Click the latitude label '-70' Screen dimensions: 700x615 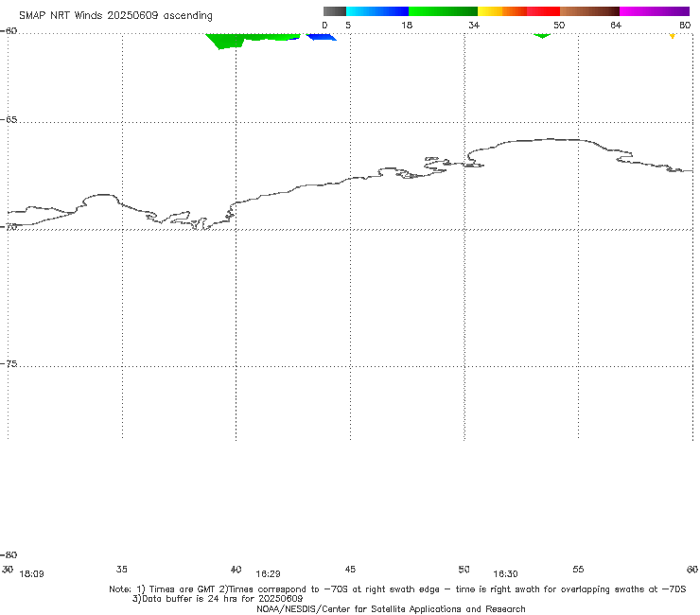point(9,227)
